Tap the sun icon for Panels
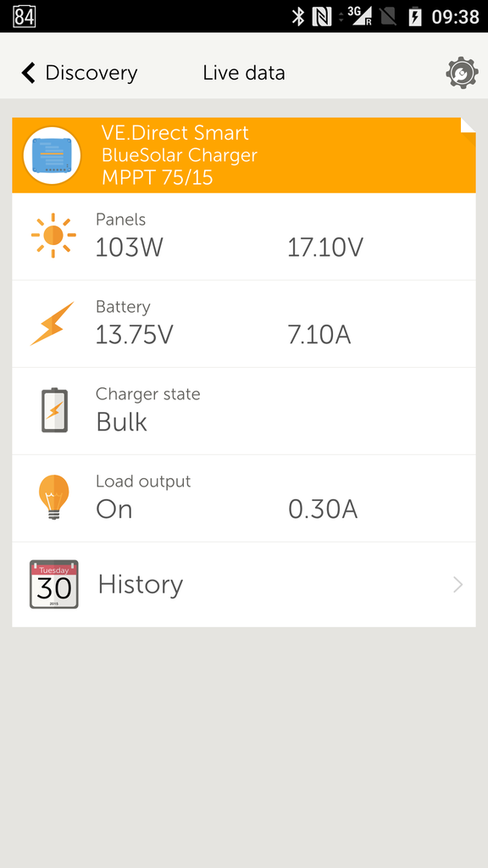The height and width of the screenshot is (868, 488). [x=53, y=236]
